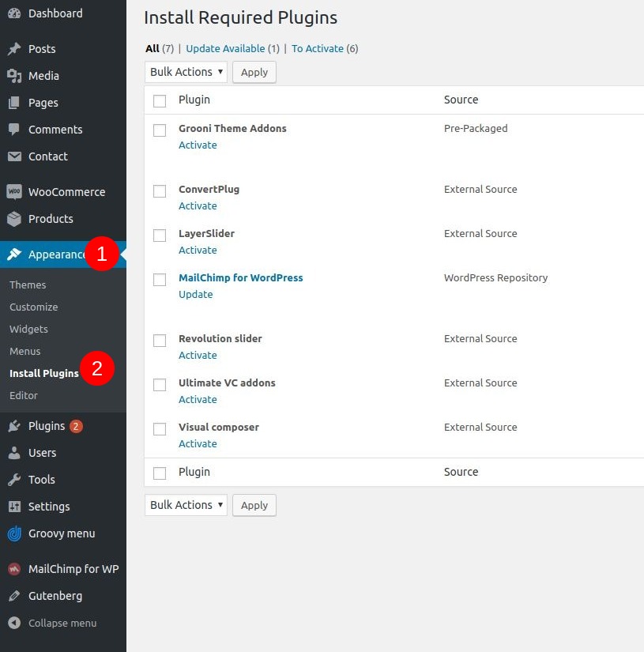This screenshot has height=652, width=644.
Task: Open the Tools wrench icon
Action: click(x=14, y=480)
